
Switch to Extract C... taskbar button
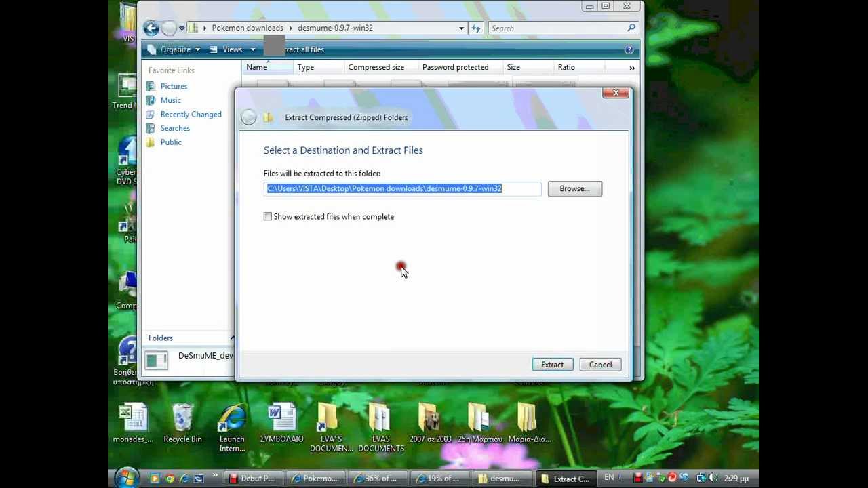coord(565,479)
